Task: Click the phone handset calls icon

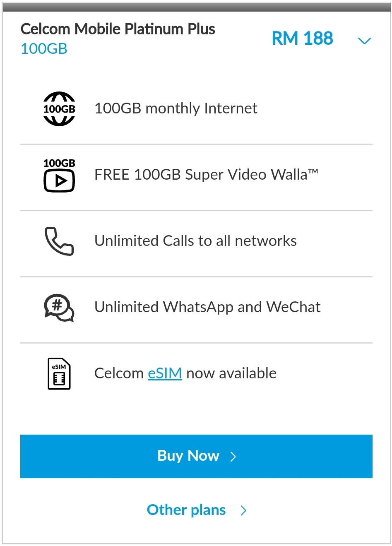Action: pos(59,241)
